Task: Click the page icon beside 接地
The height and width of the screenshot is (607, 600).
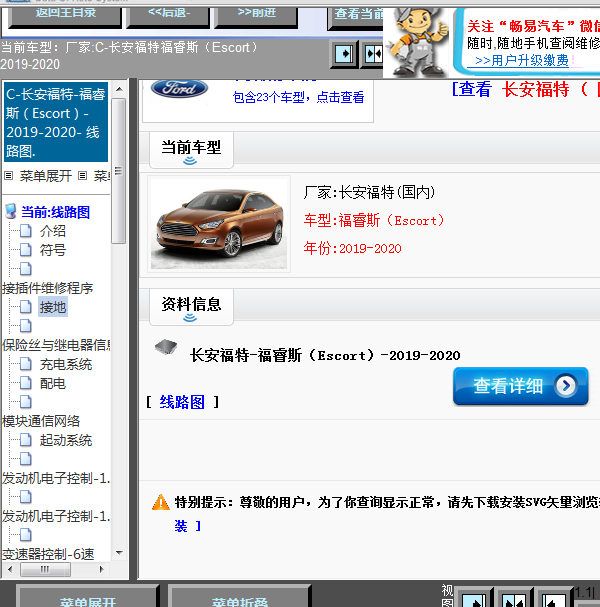Action: click(x=26, y=307)
